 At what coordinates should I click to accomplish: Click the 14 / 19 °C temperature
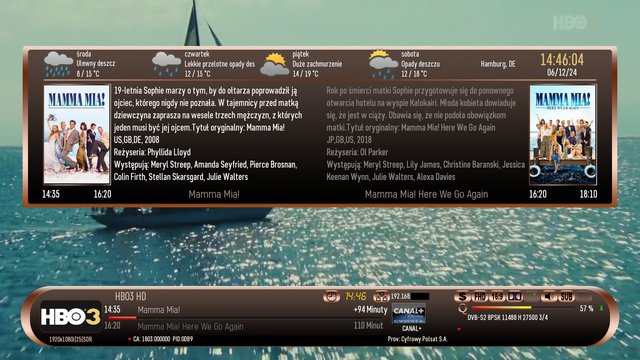pos(305,74)
